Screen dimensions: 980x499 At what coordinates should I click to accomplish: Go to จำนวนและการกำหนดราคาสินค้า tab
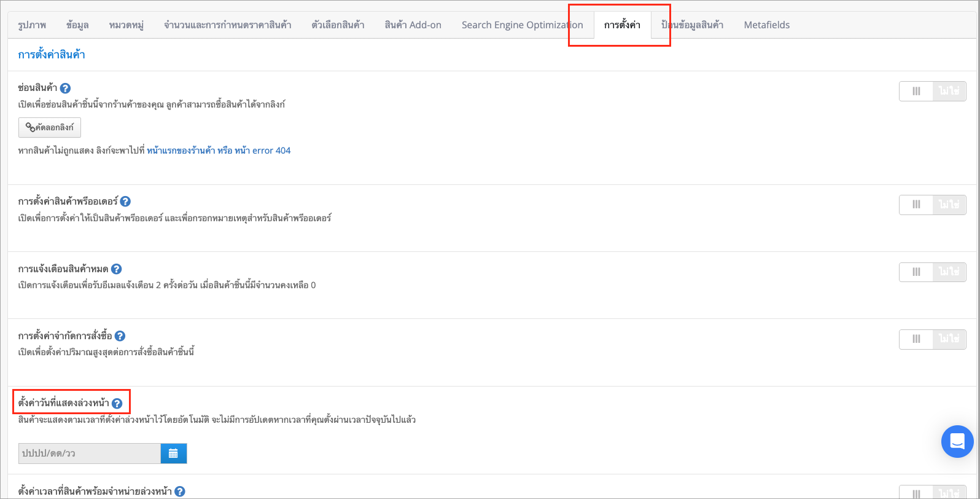[228, 25]
